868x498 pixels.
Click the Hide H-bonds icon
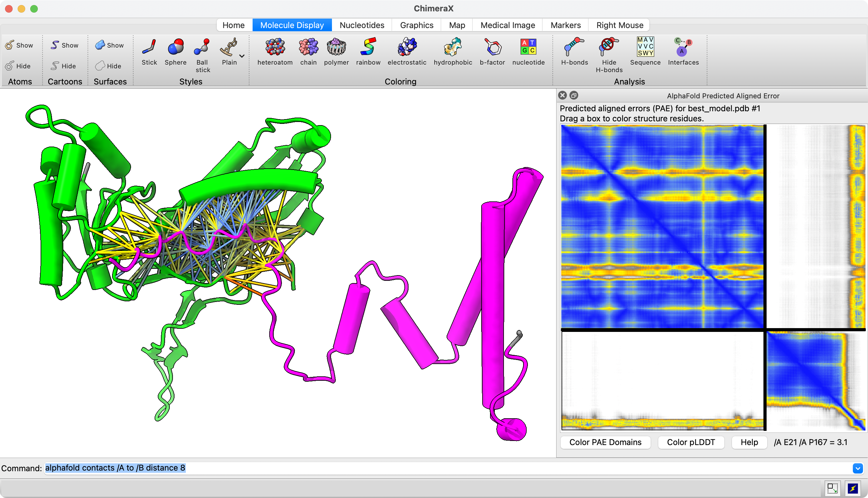tap(609, 55)
